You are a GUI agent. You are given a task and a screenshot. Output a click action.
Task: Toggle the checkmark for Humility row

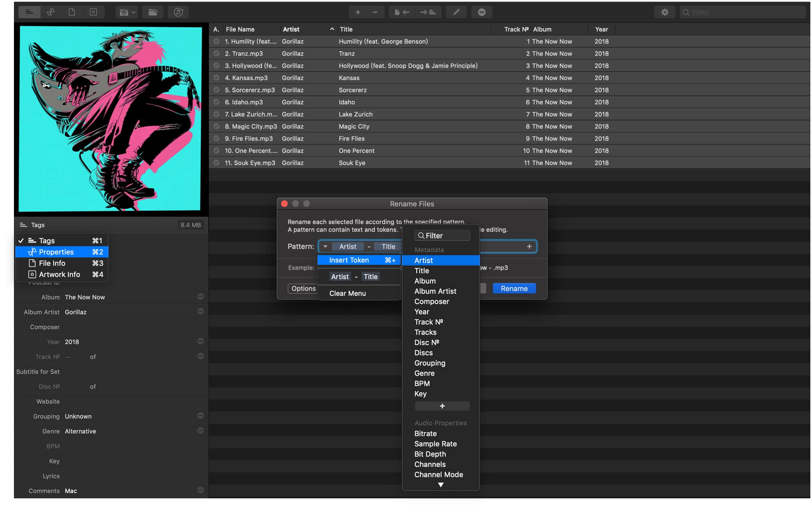[216, 41]
